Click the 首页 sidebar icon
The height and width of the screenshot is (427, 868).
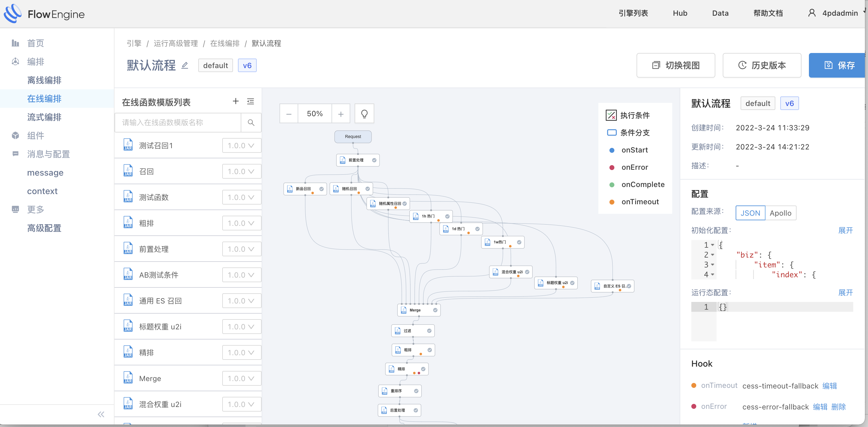[x=15, y=43]
